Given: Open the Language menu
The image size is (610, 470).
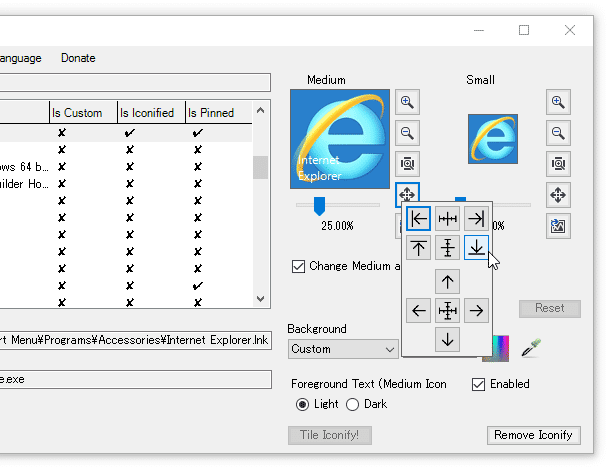Looking at the screenshot, I should 20,58.
